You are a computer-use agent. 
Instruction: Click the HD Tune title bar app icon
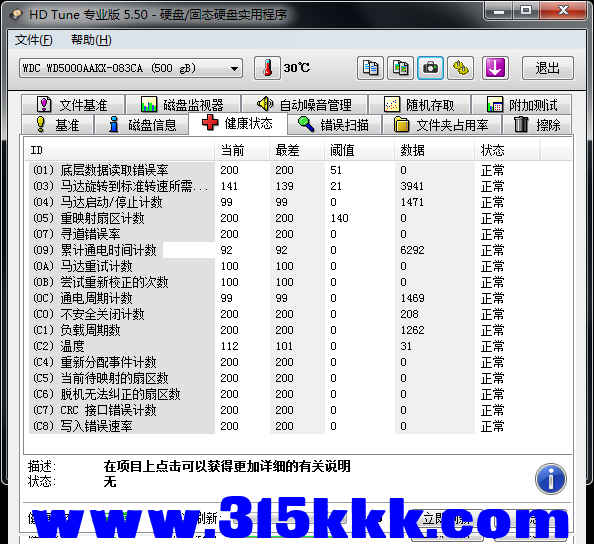(x=17, y=15)
